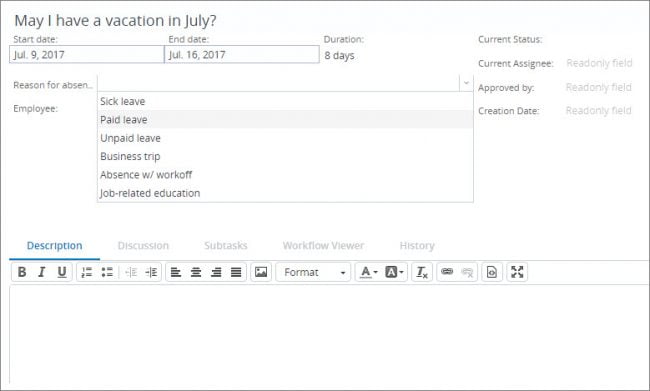The image size is (650, 391).
Task: Maximize the editor to fullscreen
Action: (x=517, y=272)
